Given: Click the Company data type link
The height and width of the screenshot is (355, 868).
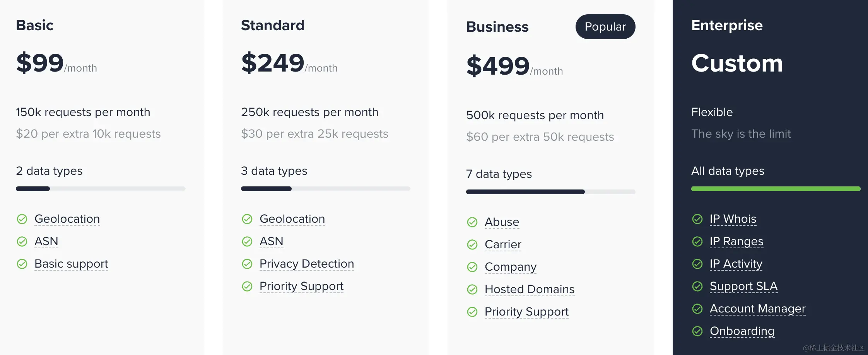Looking at the screenshot, I should (510, 267).
